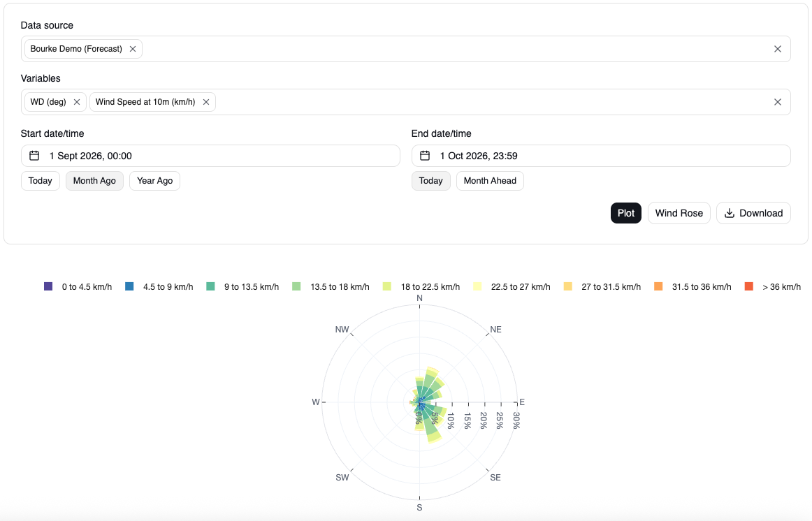Clear all data source selections
Viewport: 812px width, 521px height.
(777, 49)
